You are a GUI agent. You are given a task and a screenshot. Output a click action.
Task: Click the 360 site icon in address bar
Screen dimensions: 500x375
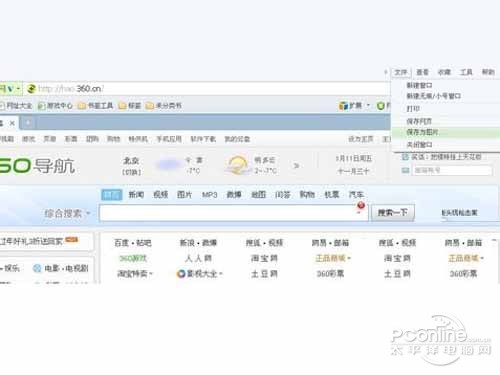coord(31,89)
